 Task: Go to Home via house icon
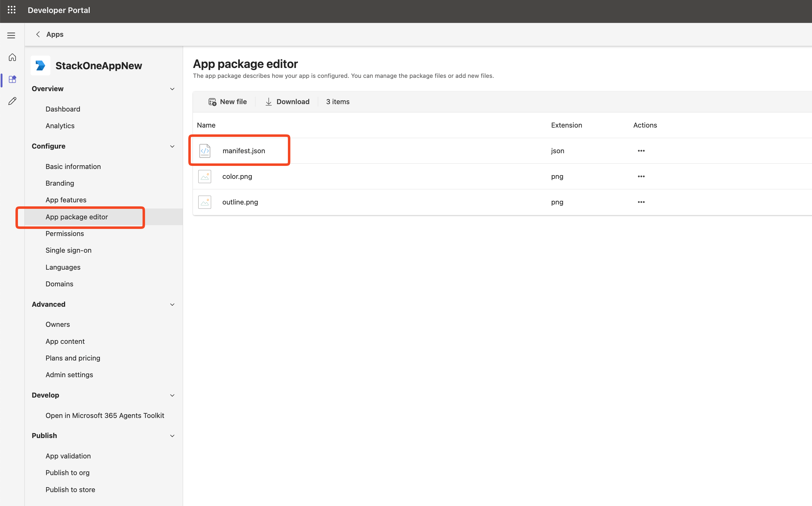(12, 57)
